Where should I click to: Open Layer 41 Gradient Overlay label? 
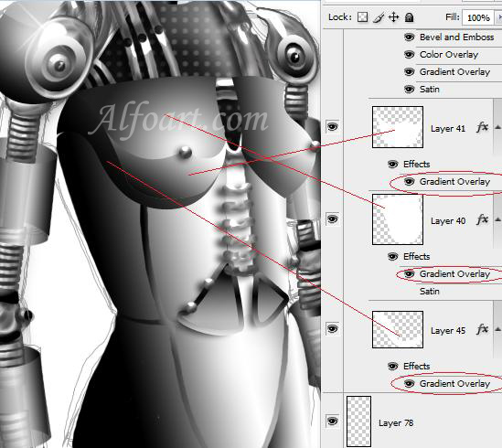click(x=455, y=182)
